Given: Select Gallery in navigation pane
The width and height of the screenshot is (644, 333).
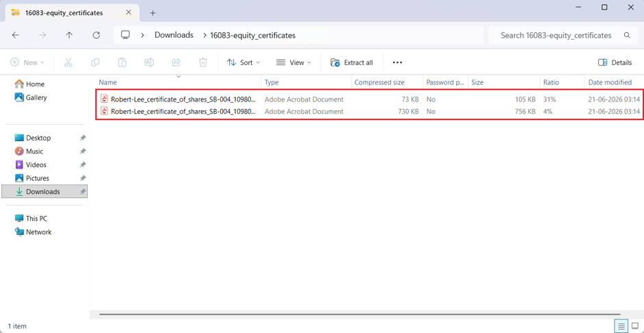Looking at the screenshot, I should 32,97.
